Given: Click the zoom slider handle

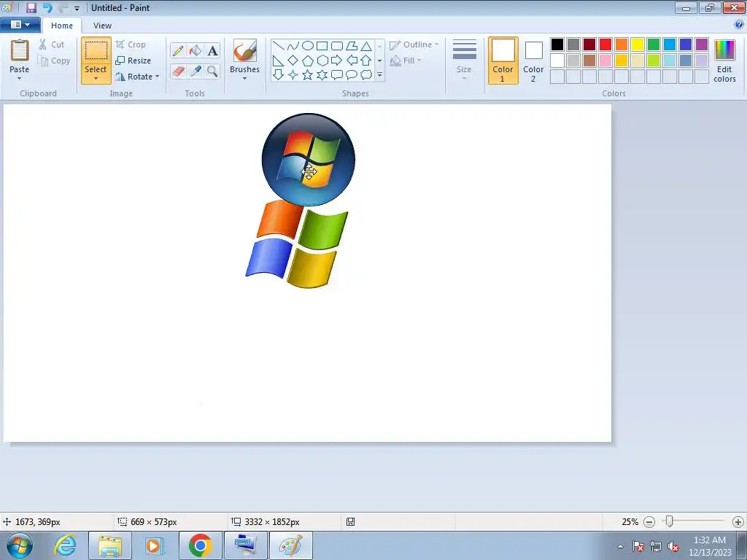Looking at the screenshot, I should tap(670, 522).
